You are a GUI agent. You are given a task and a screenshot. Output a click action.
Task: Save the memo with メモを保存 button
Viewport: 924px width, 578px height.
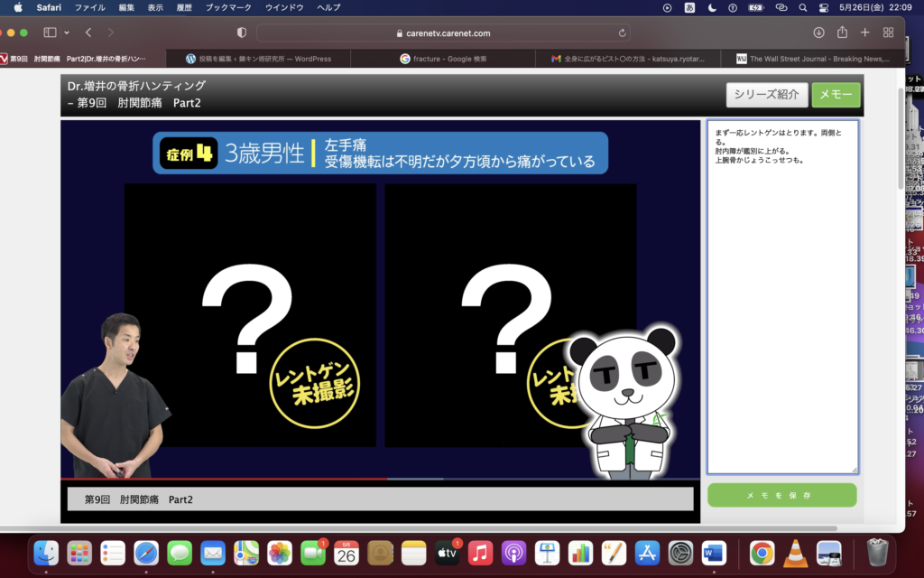point(781,496)
